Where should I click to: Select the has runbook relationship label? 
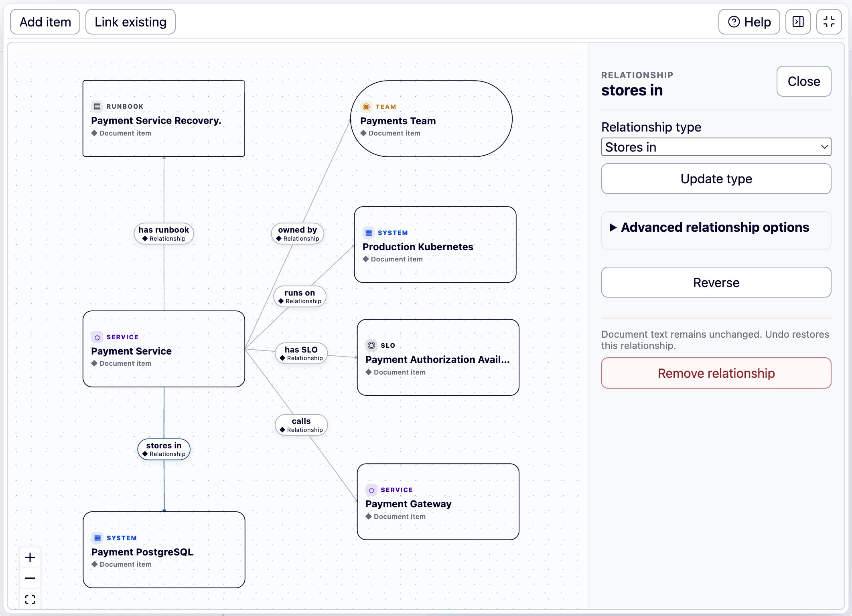point(164,233)
